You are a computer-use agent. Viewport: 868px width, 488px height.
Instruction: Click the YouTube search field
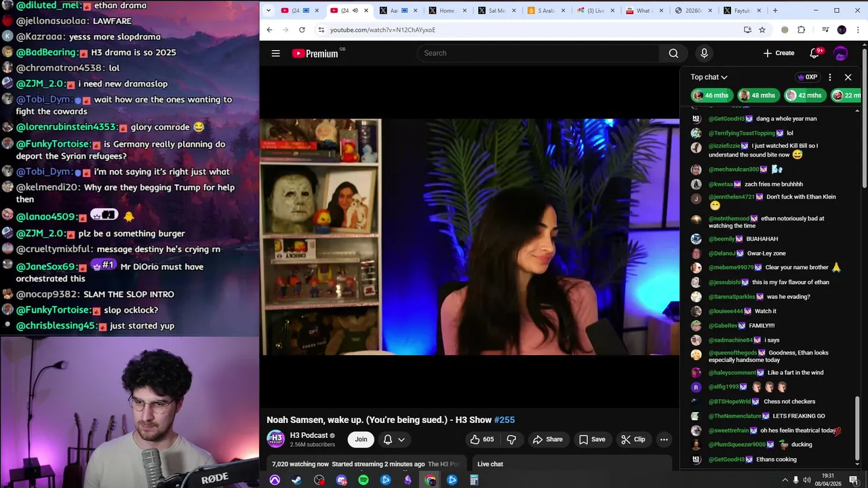point(538,53)
